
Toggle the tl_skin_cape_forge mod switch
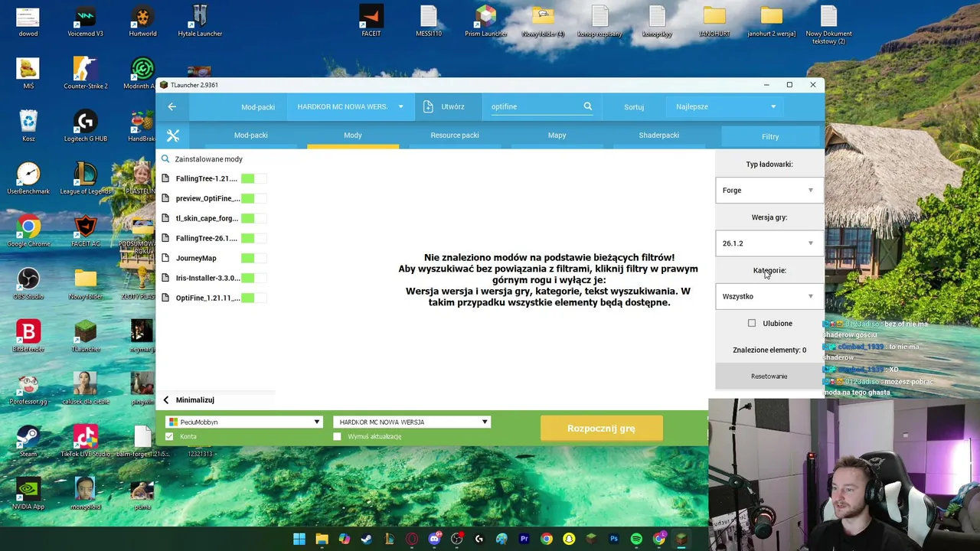pos(253,218)
